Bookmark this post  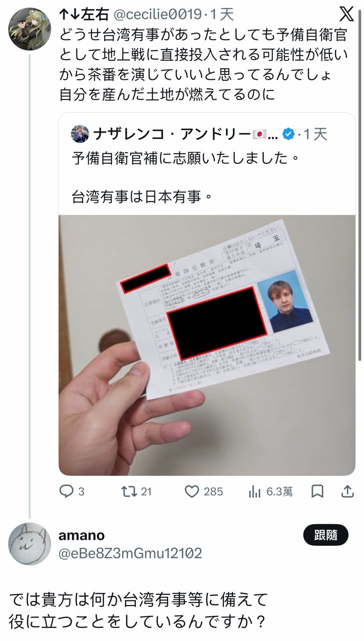(317, 492)
